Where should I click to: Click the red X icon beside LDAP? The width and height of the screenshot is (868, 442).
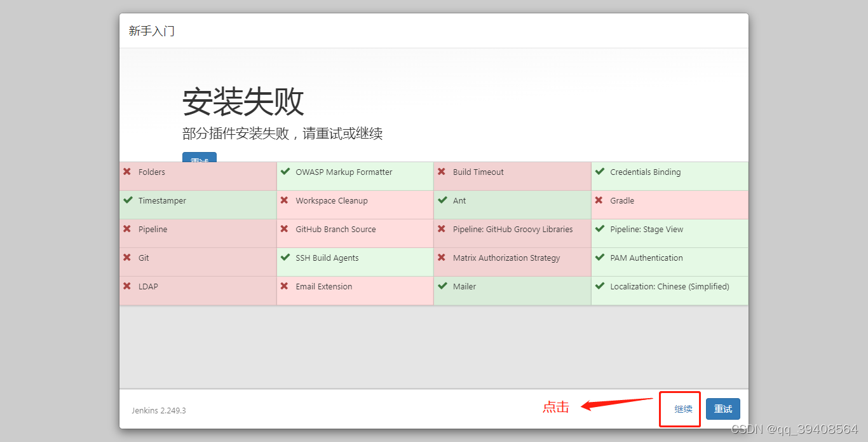[127, 286]
